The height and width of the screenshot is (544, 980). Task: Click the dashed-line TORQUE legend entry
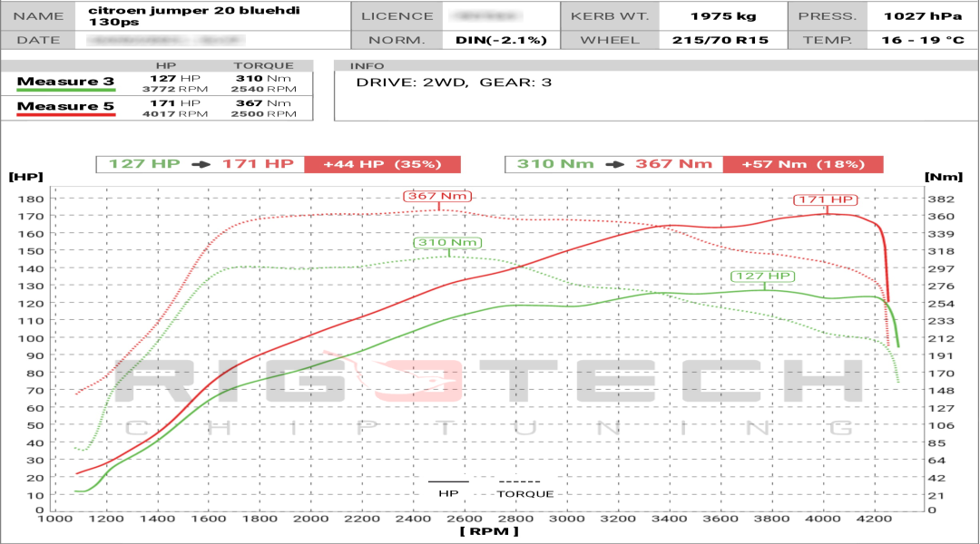pos(525,489)
